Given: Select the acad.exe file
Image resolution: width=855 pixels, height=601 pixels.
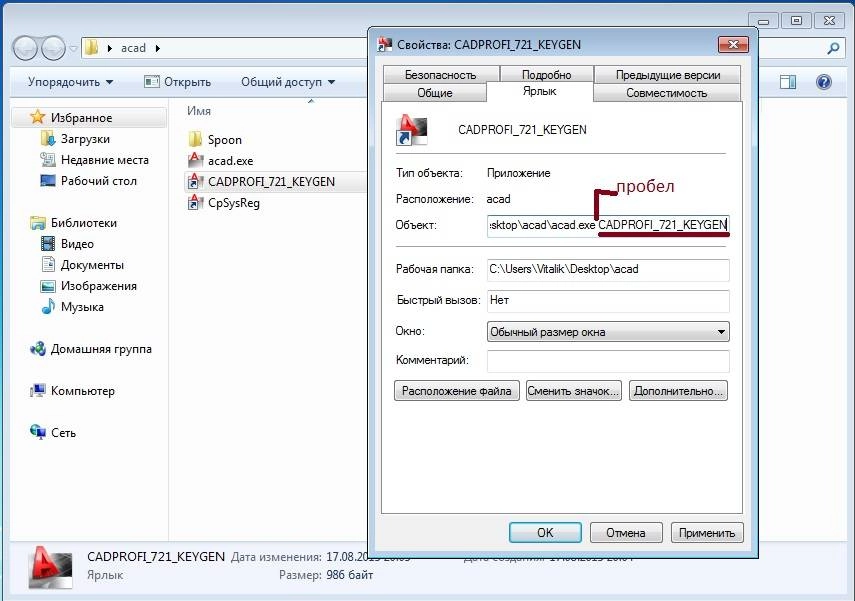Looking at the screenshot, I should tap(221, 160).
